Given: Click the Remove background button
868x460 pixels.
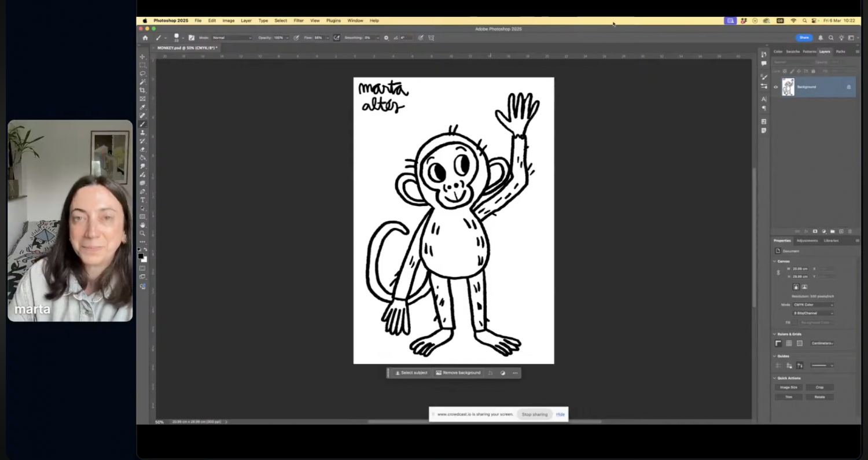Looking at the screenshot, I should pyautogui.click(x=458, y=373).
